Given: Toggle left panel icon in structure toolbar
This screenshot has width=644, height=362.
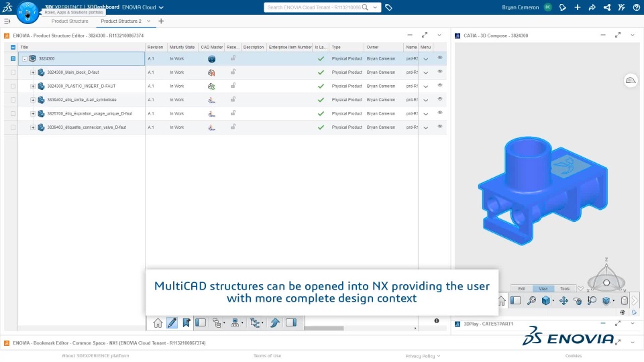Looking at the screenshot, I should point(201,322).
